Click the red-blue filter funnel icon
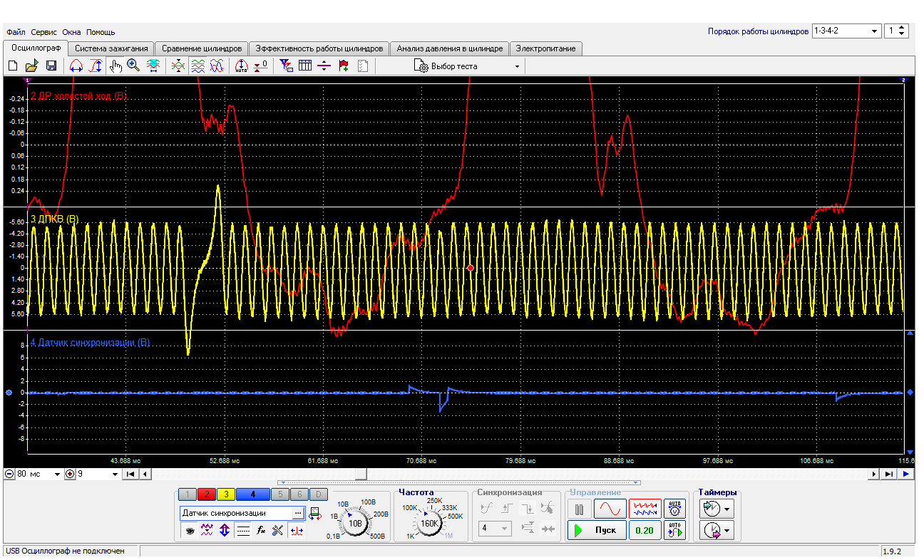 (286, 66)
